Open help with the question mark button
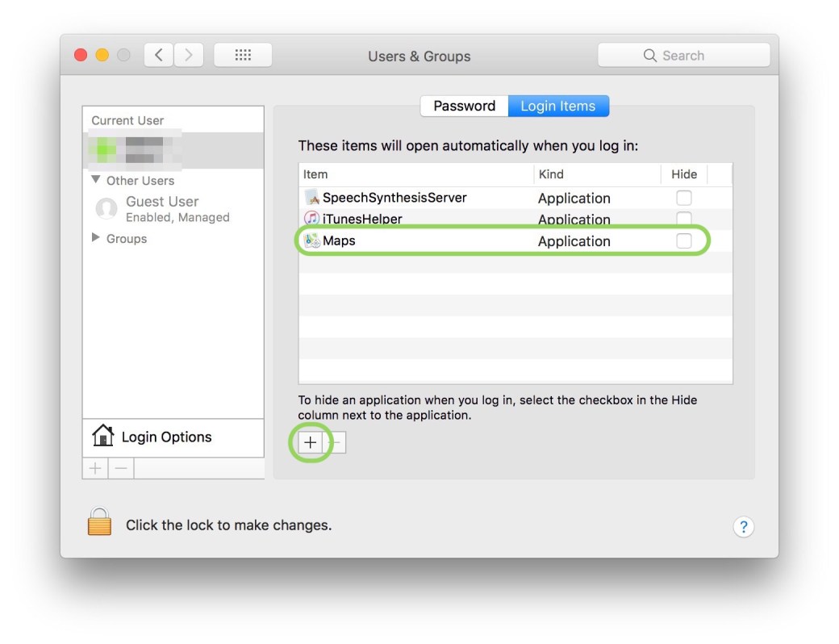Image resolution: width=839 pixels, height=644 pixels. 743,527
